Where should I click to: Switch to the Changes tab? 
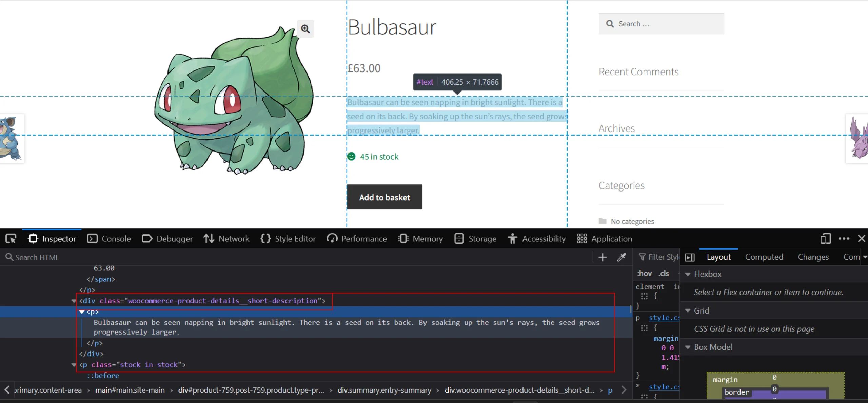[813, 257]
